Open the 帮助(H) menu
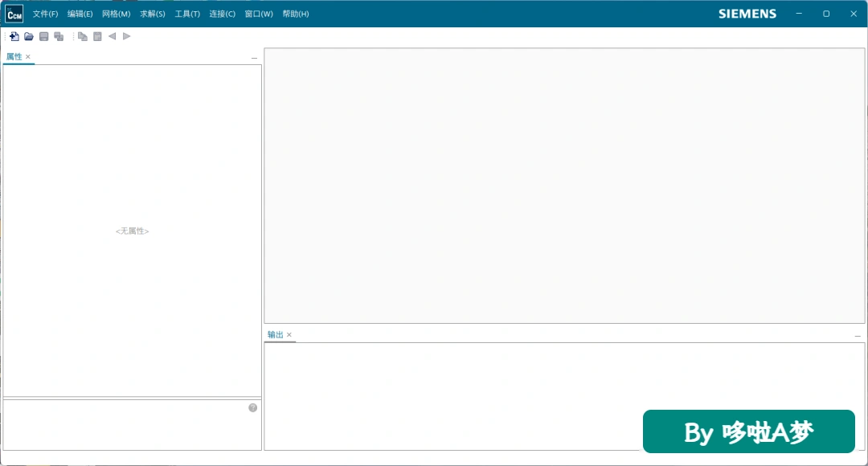The height and width of the screenshot is (466, 868). [296, 14]
